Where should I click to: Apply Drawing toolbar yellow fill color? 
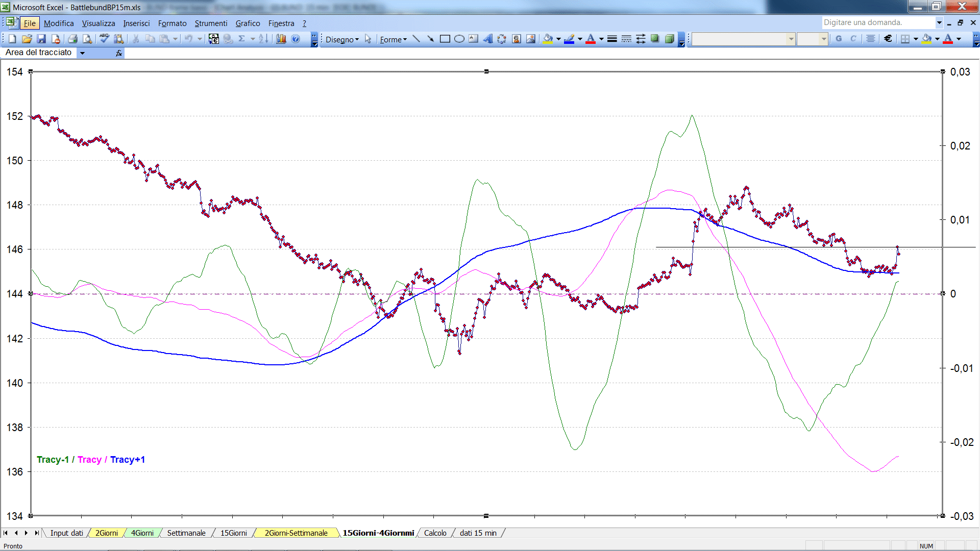click(x=548, y=39)
